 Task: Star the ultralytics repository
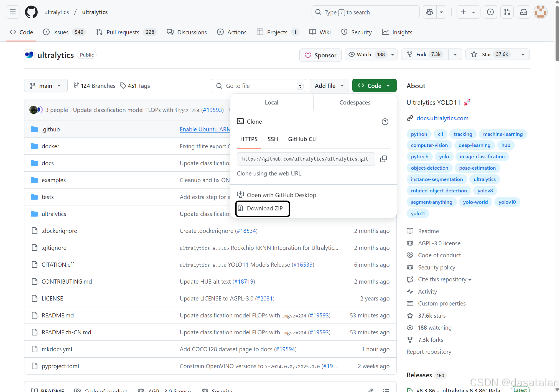[486, 54]
